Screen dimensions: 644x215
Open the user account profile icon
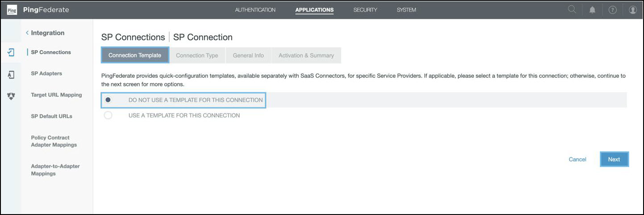632,10
